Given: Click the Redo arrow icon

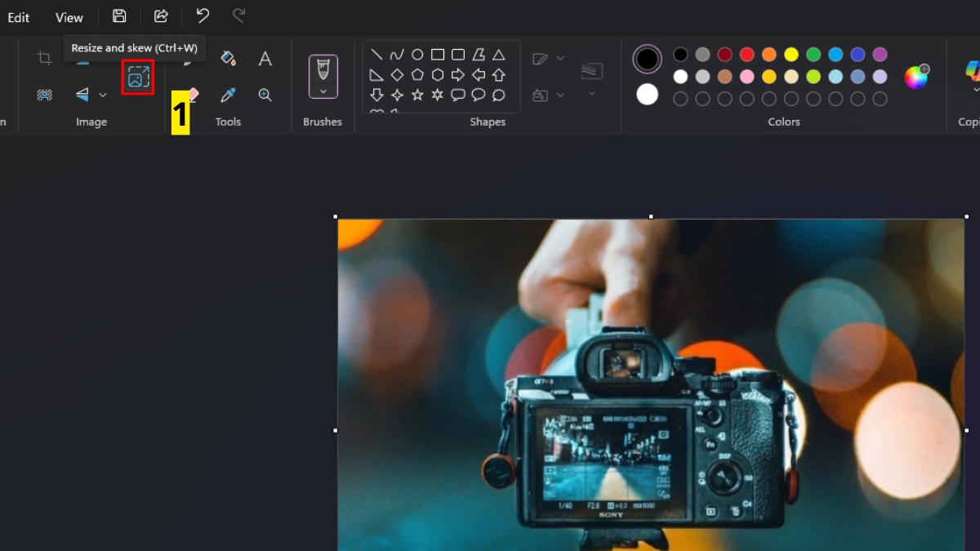Looking at the screenshot, I should [x=238, y=16].
